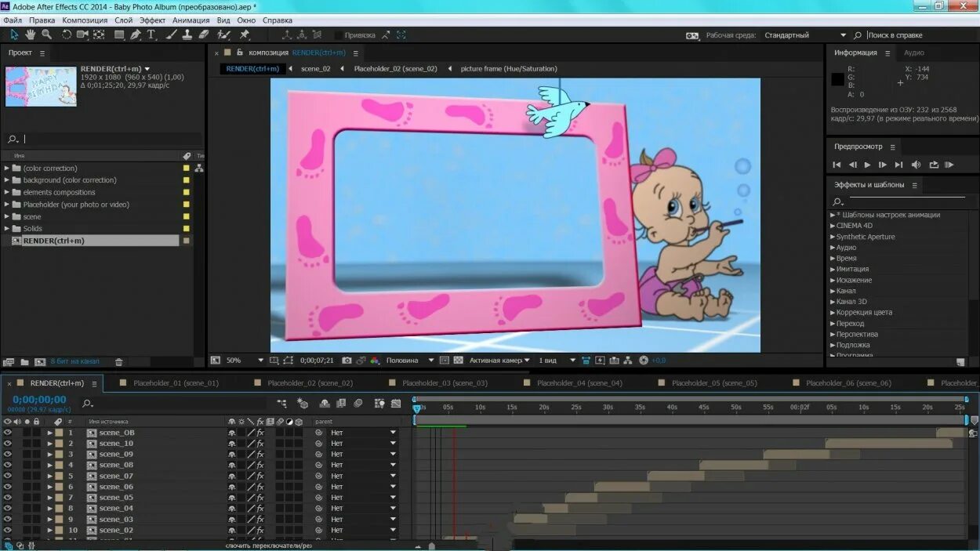Select the Selection arrow tool
This screenshot has width=980, height=551.
pyautogui.click(x=14, y=34)
